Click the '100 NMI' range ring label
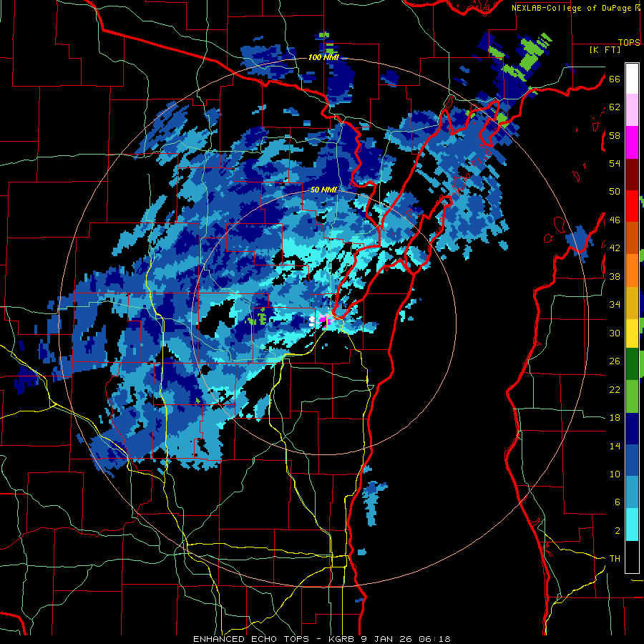644x644 pixels. coord(323,57)
